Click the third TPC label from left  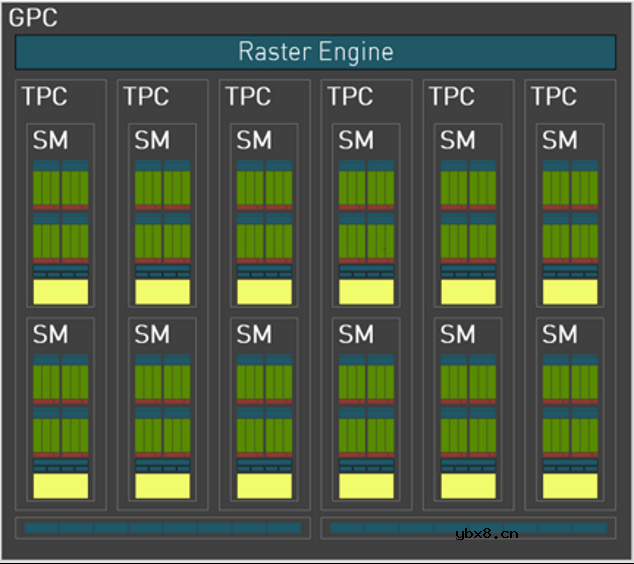point(248,97)
